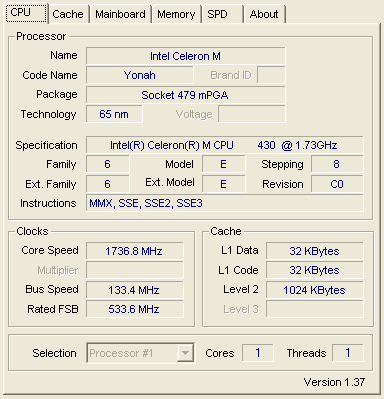384x399 pixels.
Task: Click the Bus Speed value 133.4 MHz
Action: point(135,290)
